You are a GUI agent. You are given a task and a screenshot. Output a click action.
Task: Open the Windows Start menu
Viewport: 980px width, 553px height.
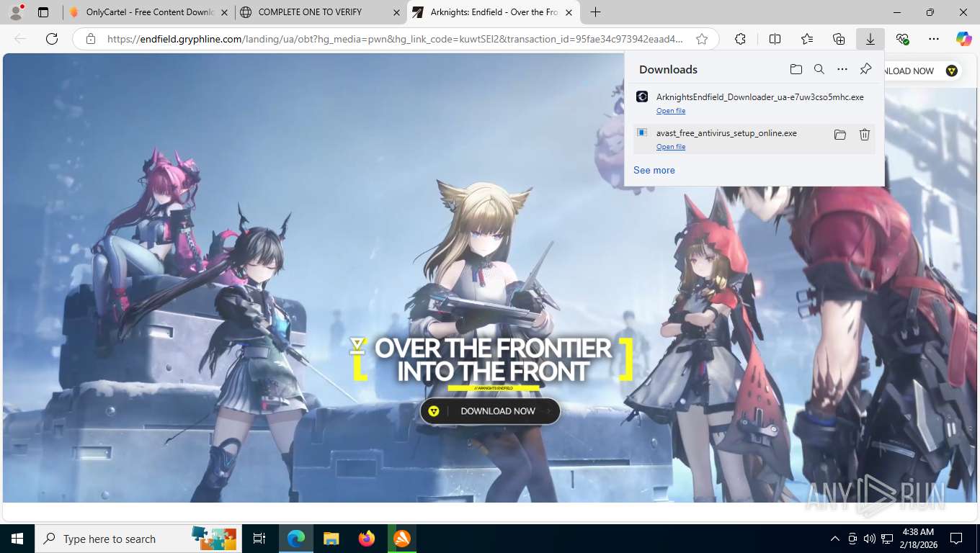(x=17, y=539)
